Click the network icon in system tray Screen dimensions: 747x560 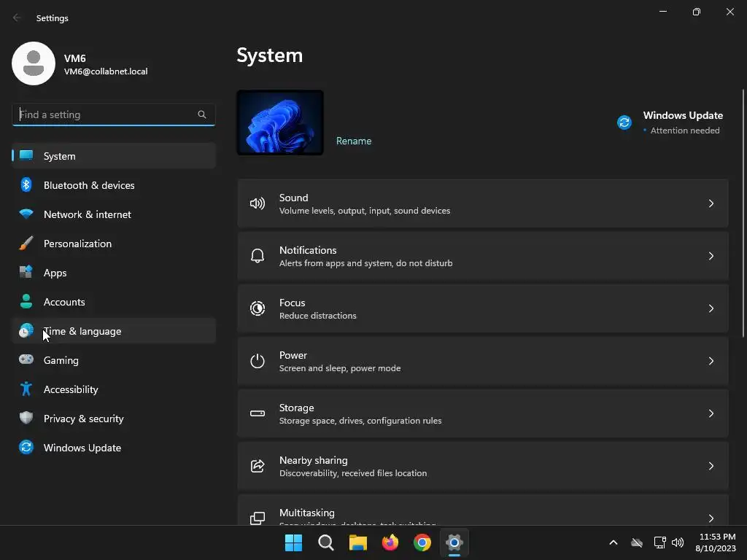(x=659, y=542)
